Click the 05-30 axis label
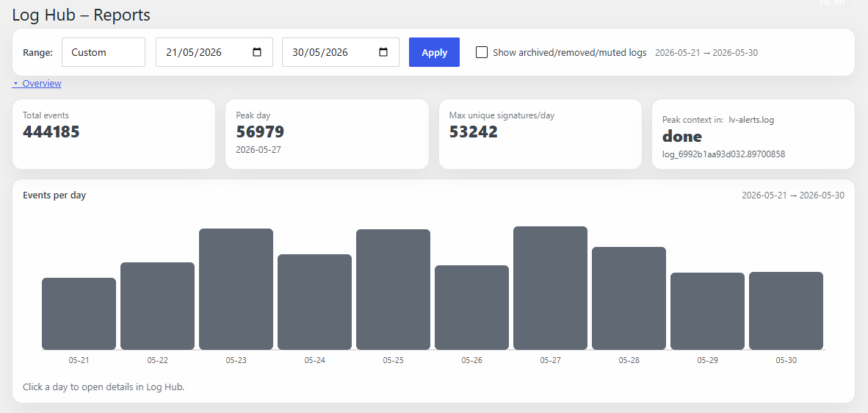Screen dimensions: 868x413 coord(786,360)
